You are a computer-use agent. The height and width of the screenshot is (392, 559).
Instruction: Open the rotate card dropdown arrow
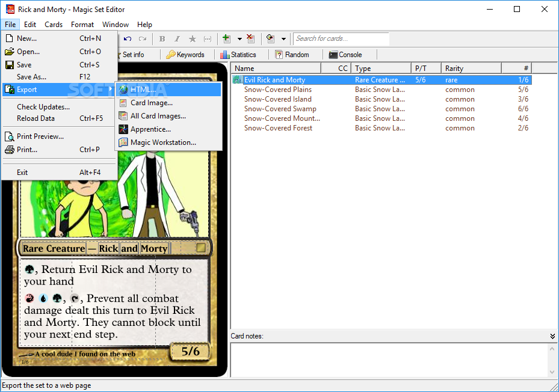pyautogui.click(x=284, y=39)
